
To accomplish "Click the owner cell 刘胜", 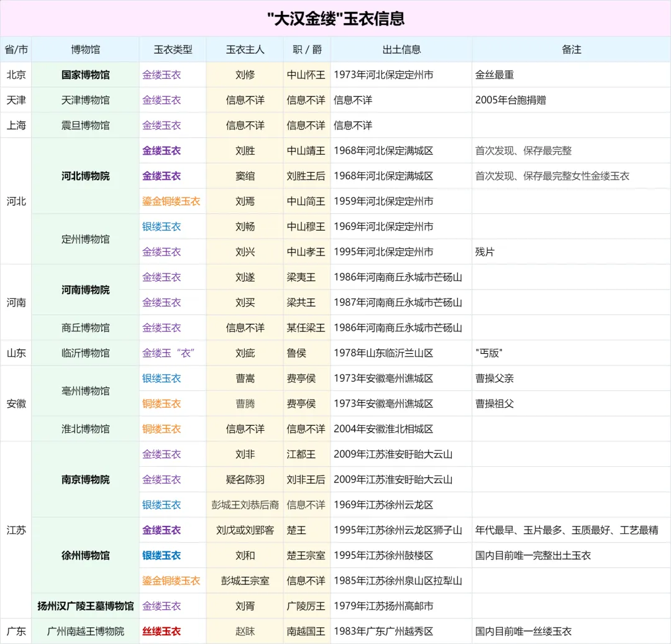I will tap(245, 150).
